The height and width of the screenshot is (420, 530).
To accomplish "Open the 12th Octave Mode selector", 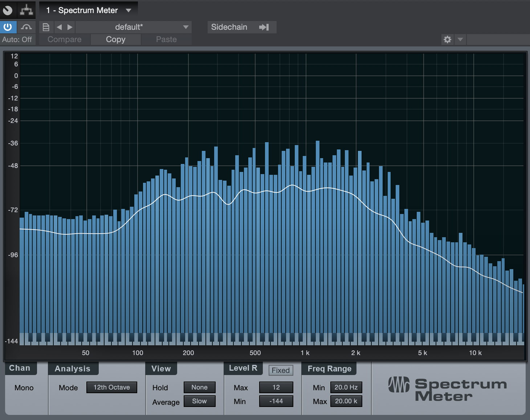I will 111,387.
